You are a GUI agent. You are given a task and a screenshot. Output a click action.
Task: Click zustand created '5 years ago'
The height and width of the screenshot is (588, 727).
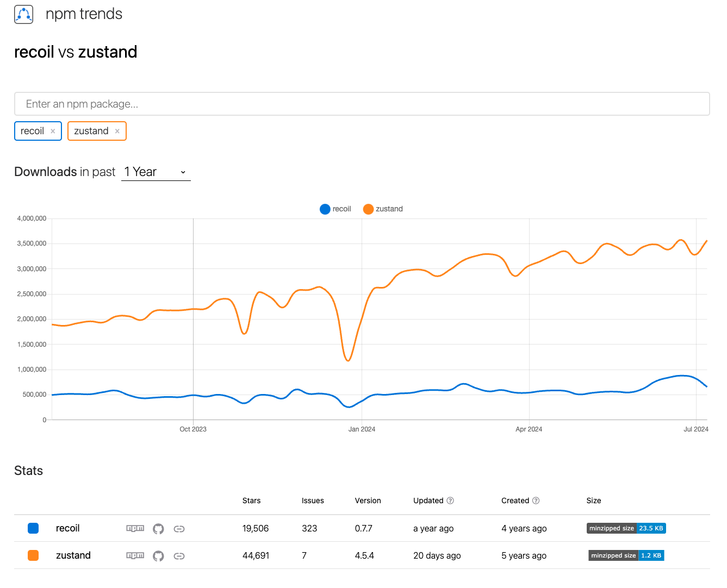524,555
